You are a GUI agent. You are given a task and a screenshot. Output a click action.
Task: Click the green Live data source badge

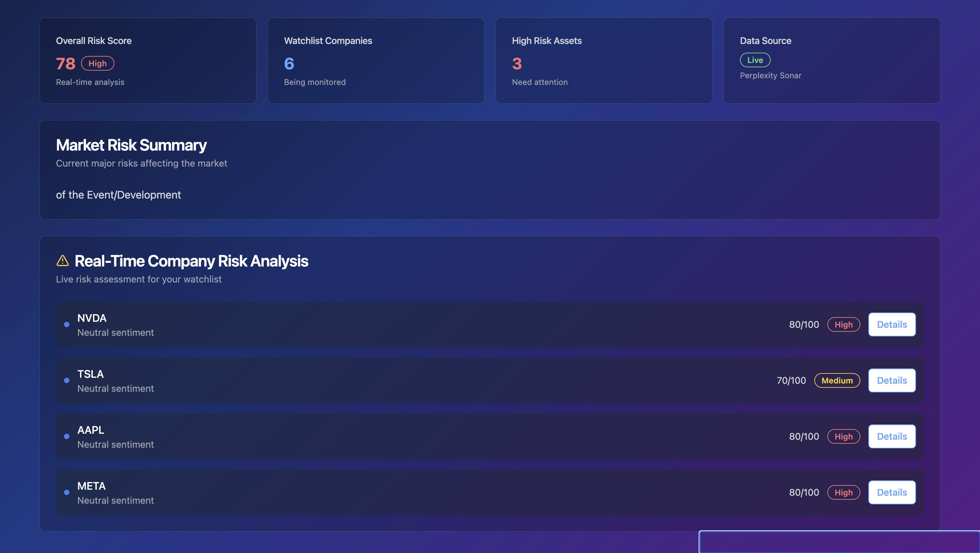tap(755, 60)
